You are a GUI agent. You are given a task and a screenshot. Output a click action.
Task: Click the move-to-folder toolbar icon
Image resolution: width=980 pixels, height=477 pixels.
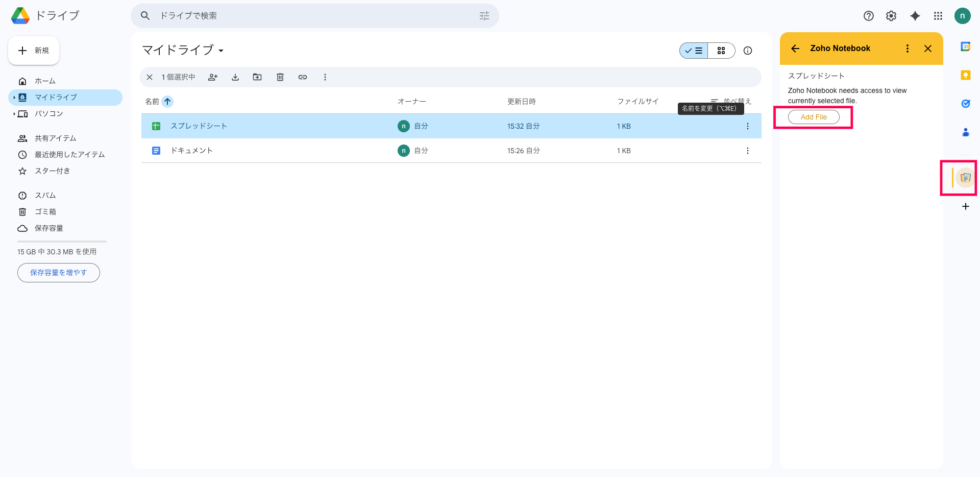(257, 77)
